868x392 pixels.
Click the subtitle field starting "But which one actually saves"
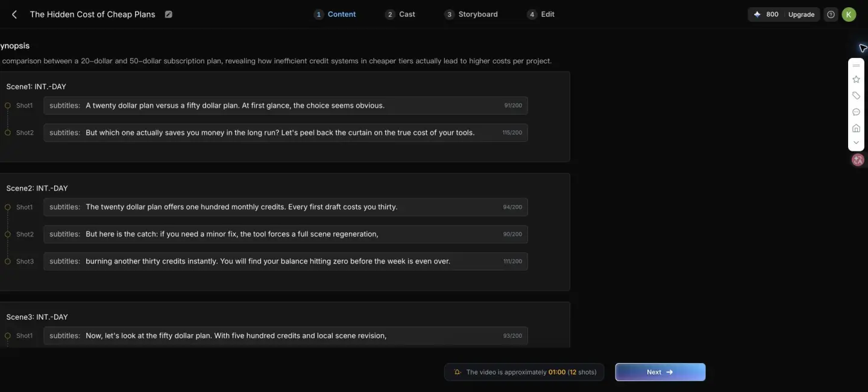[286, 133]
